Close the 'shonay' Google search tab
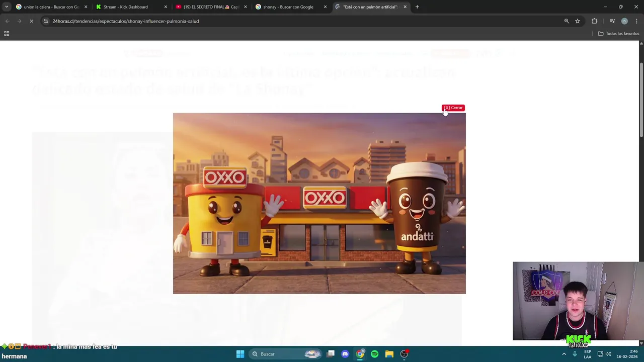 coord(325,7)
